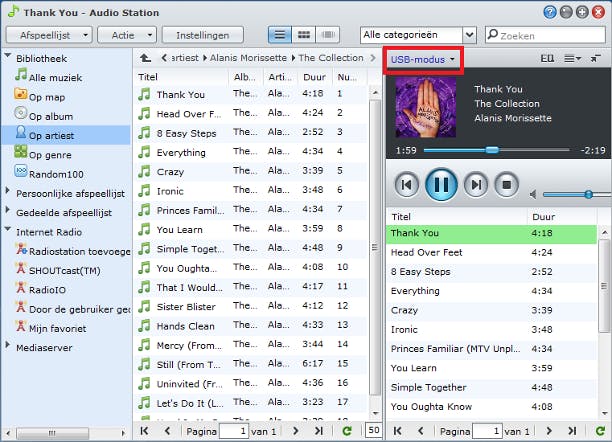Refresh the play queue list

pos(600,431)
